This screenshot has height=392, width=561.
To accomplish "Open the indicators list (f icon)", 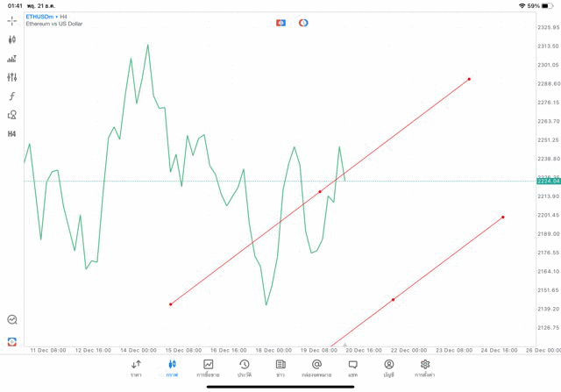I will pos(11,96).
